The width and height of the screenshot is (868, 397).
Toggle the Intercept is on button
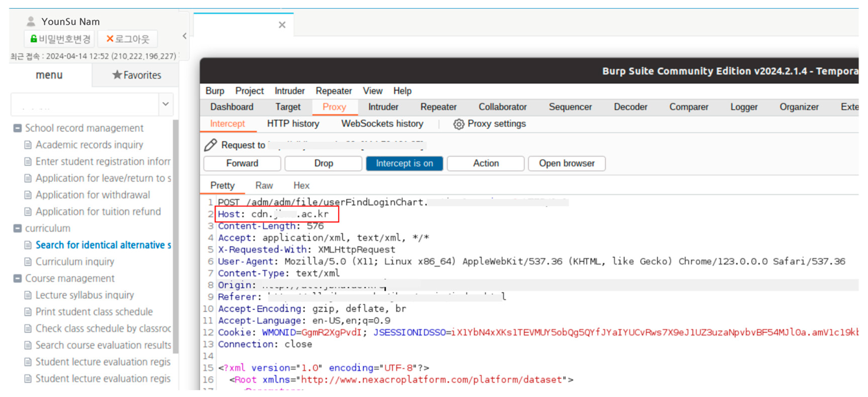click(404, 163)
